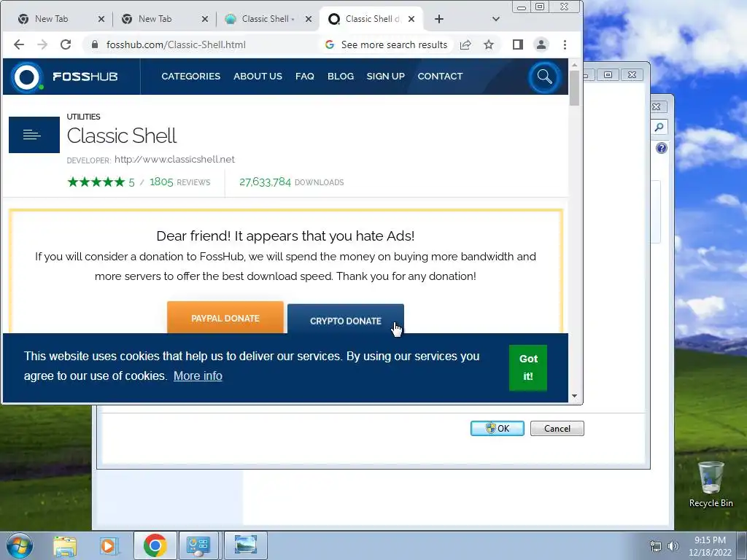The height and width of the screenshot is (560, 747).
Task: Reload the FossHub page
Action: [x=66, y=44]
